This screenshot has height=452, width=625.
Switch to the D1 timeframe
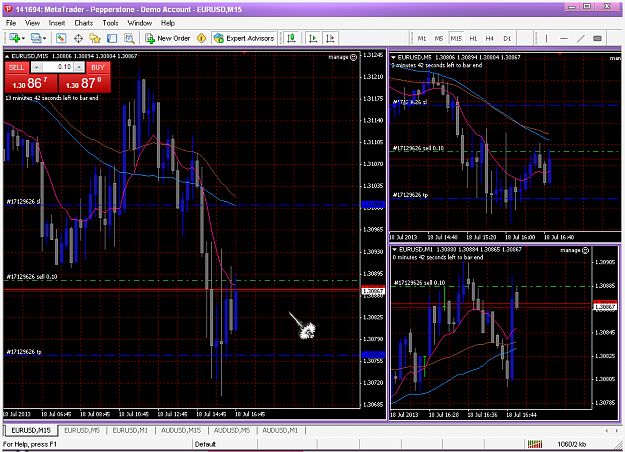[x=507, y=39]
